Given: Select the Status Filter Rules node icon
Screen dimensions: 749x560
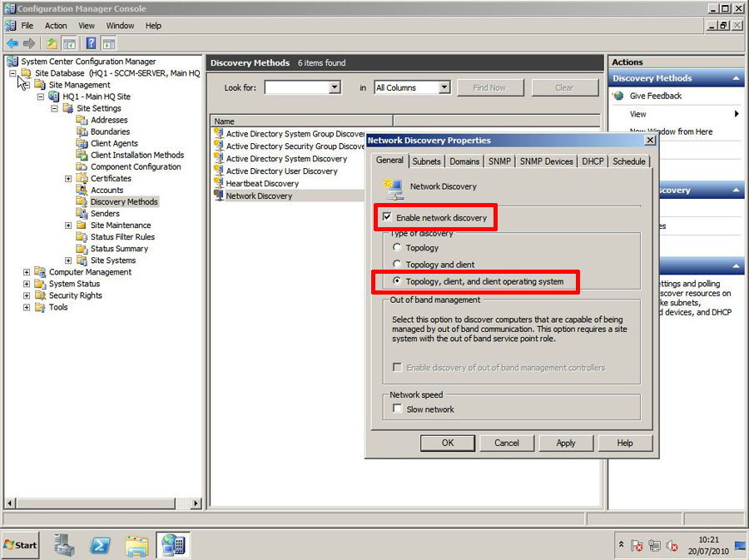Looking at the screenshot, I should pos(82,237).
